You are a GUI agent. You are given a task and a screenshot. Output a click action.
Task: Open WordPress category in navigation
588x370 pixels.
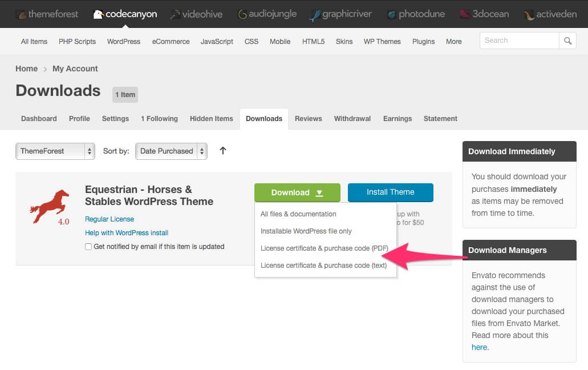pyautogui.click(x=124, y=42)
